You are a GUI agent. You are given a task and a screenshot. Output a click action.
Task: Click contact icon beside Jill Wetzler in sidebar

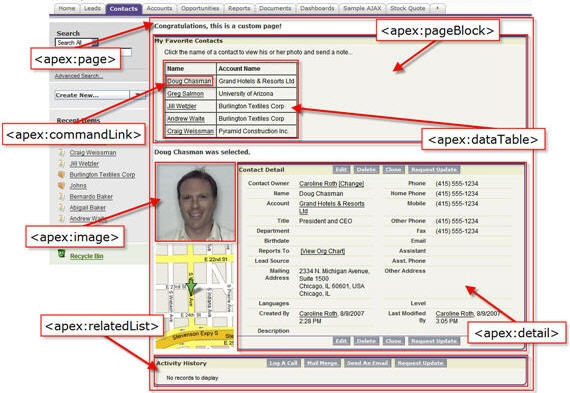point(61,164)
